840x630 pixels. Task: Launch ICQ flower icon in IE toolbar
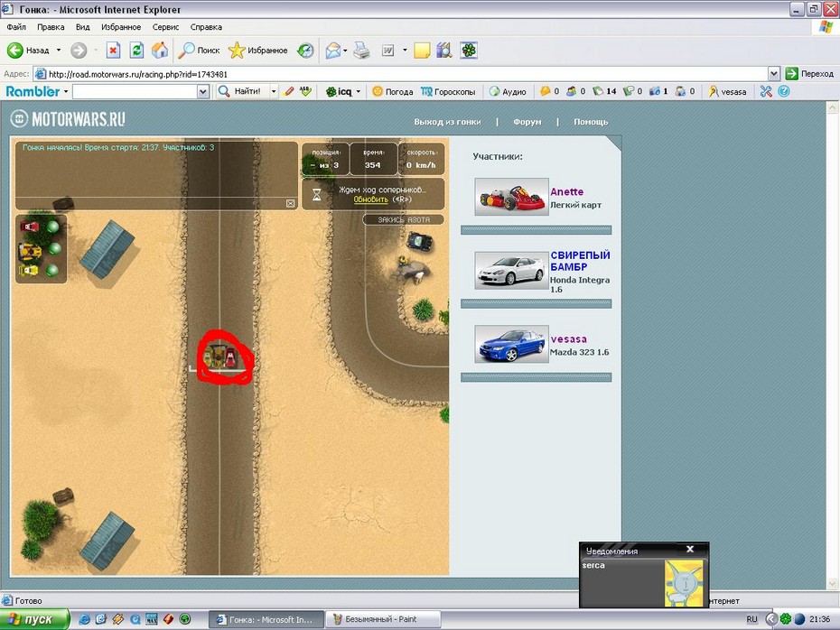(x=469, y=51)
